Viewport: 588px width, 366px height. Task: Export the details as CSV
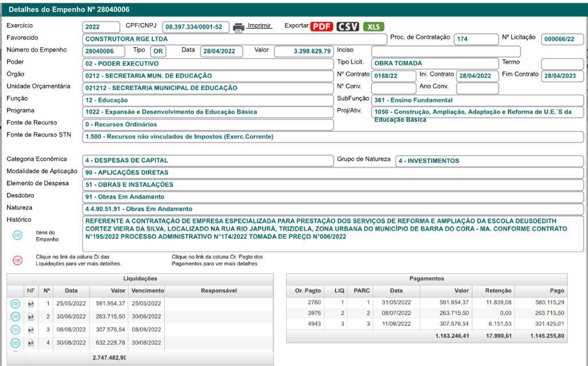click(x=347, y=26)
